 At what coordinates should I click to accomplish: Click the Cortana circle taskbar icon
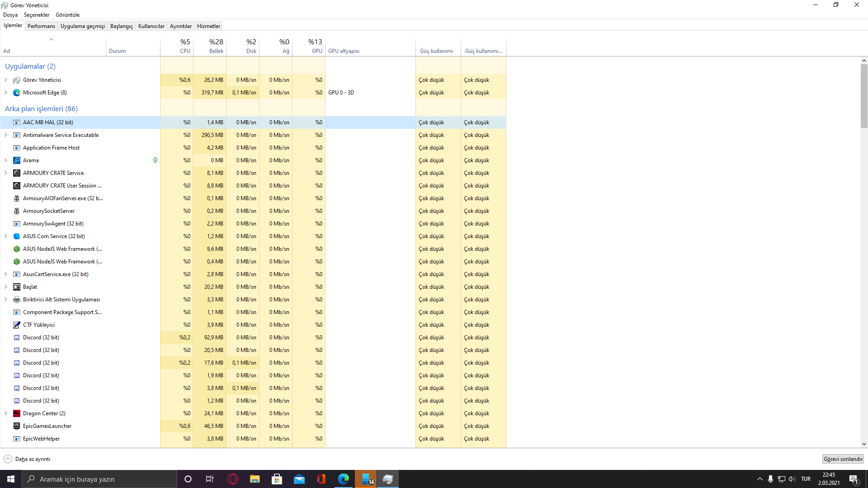pyautogui.click(x=188, y=479)
